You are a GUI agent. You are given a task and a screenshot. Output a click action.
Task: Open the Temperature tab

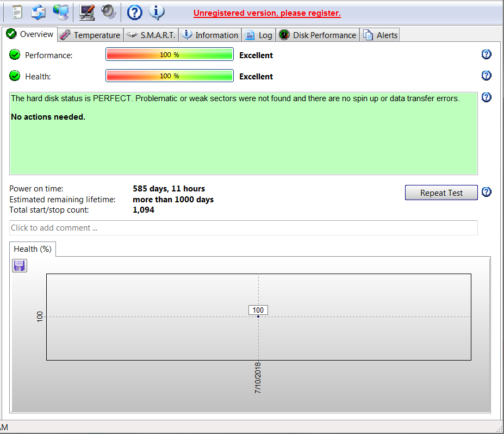pyautogui.click(x=91, y=35)
